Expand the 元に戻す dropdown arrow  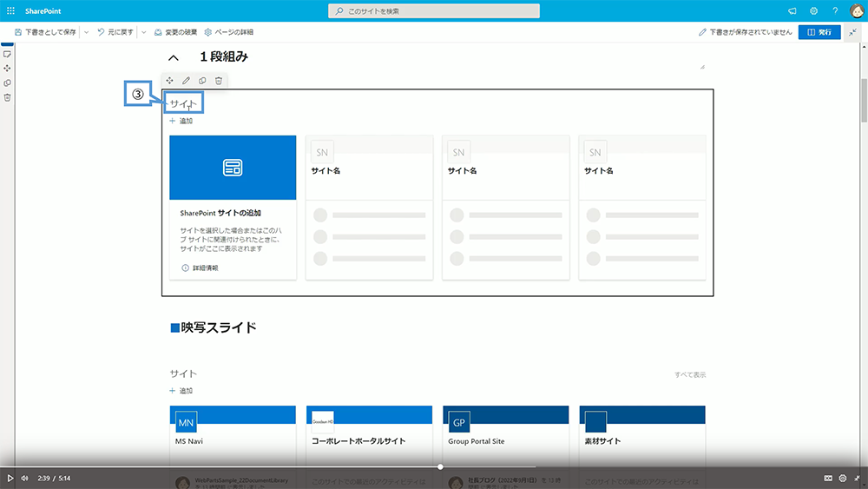coord(143,32)
